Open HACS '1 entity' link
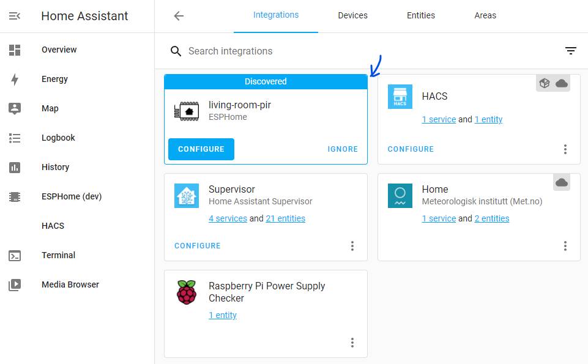The width and height of the screenshot is (588, 364). pos(488,119)
